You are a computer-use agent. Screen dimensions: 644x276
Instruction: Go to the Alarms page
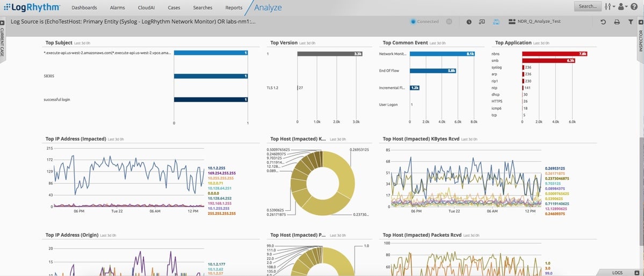(x=118, y=8)
